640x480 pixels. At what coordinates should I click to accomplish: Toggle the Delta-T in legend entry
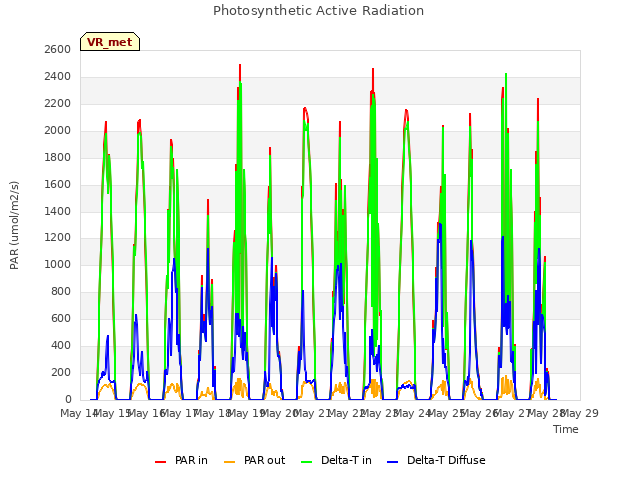pos(336,460)
